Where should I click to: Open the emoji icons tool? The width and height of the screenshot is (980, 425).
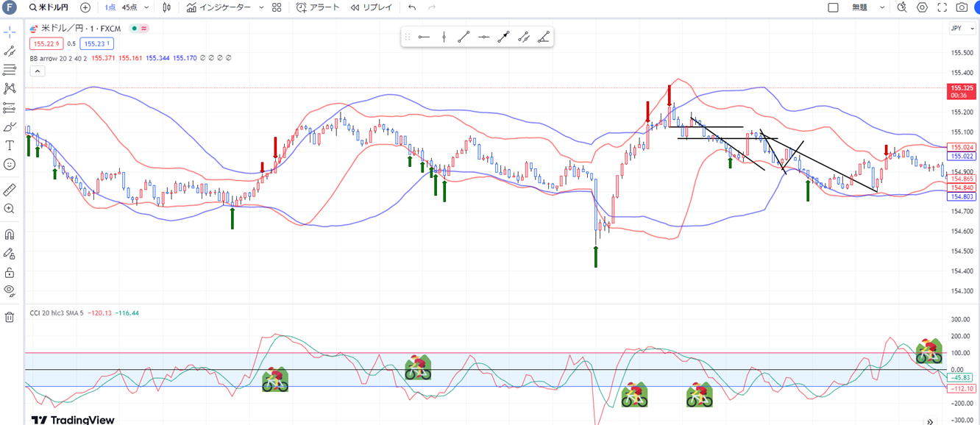(10, 165)
